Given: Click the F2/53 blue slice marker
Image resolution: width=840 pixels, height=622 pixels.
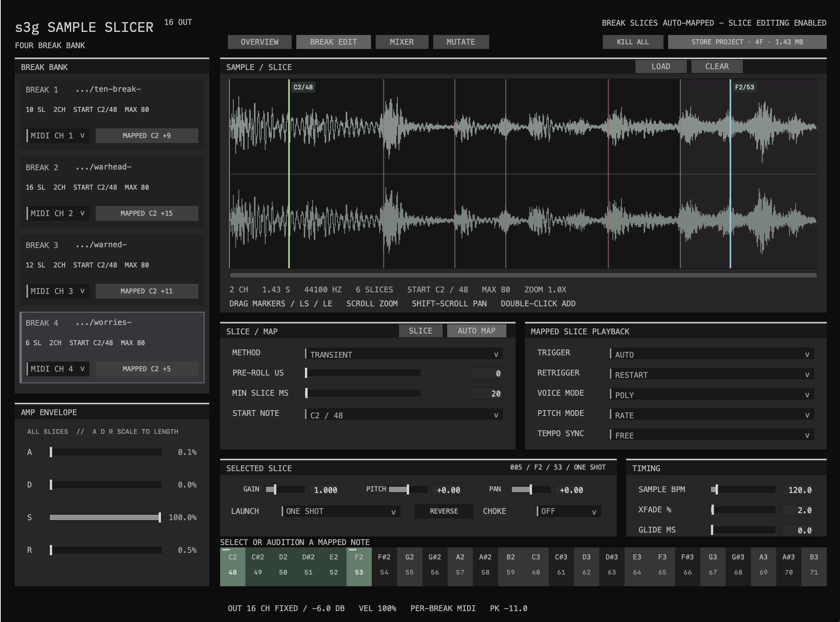Looking at the screenshot, I should [730, 174].
